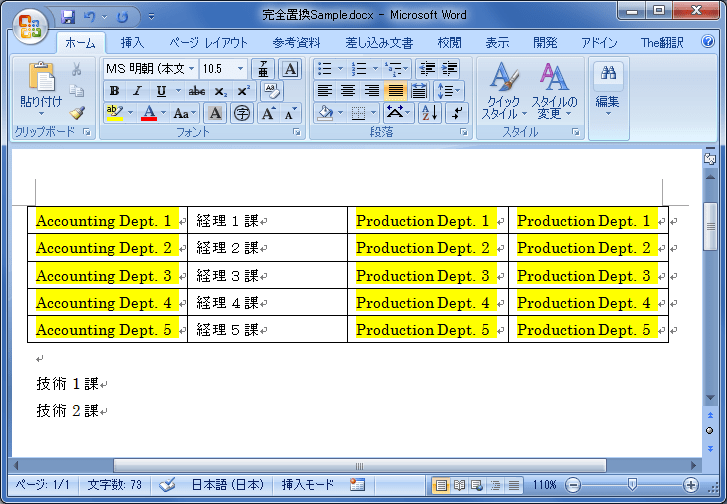Toggle Bold formatting
Image resolution: width=727 pixels, height=504 pixels.
114,91
